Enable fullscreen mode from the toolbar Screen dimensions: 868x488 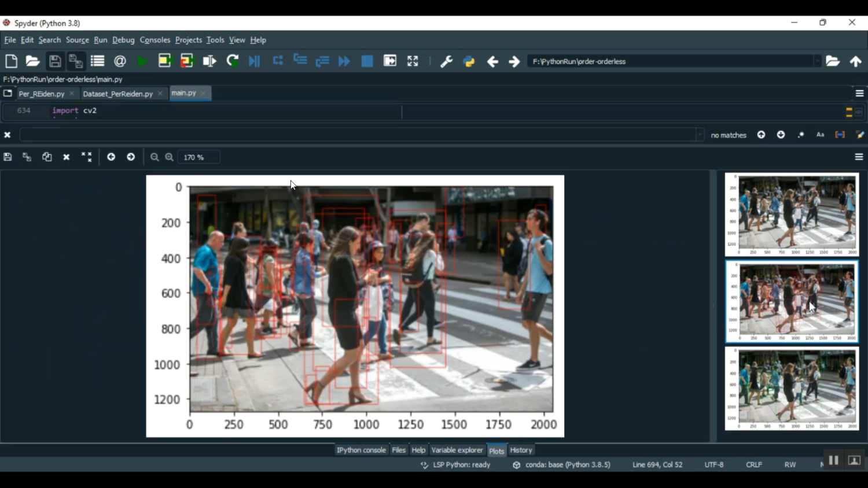[413, 61]
